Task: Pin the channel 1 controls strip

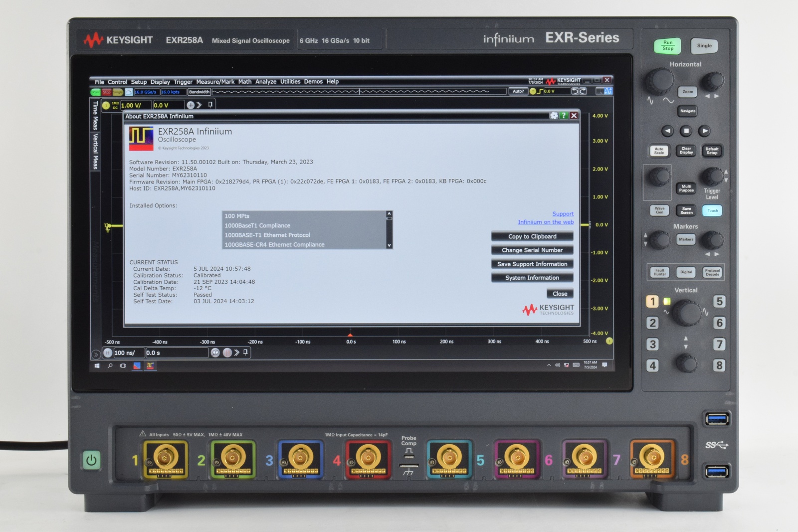Action: [x=210, y=105]
